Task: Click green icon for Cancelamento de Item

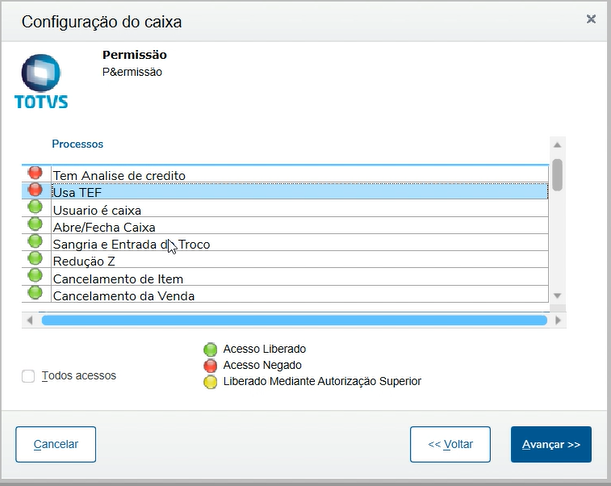Action: [x=35, y=276]
